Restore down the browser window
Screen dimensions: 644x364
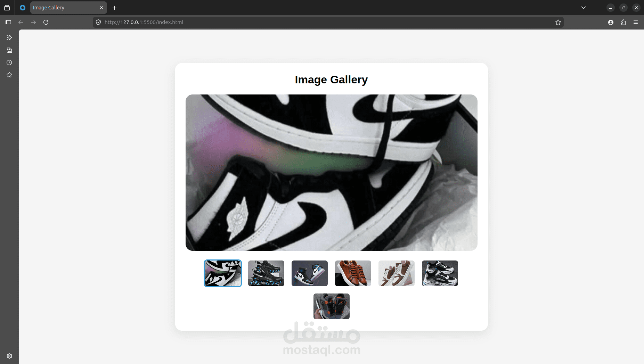(x=623, y=8)
